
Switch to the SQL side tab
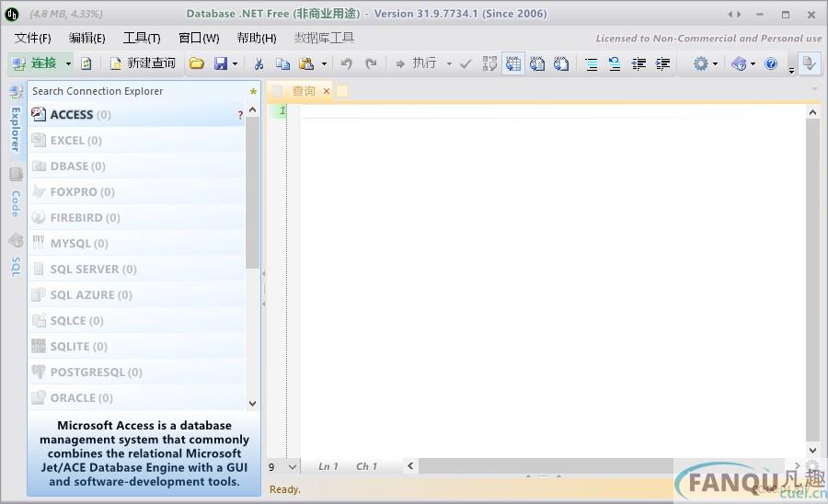pyautogui.click(x=16, y=256)
